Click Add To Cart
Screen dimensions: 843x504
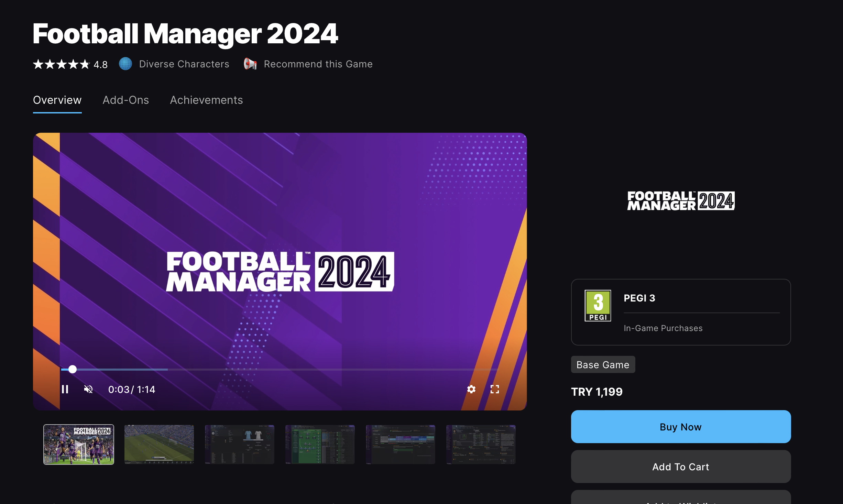point(681,467)
